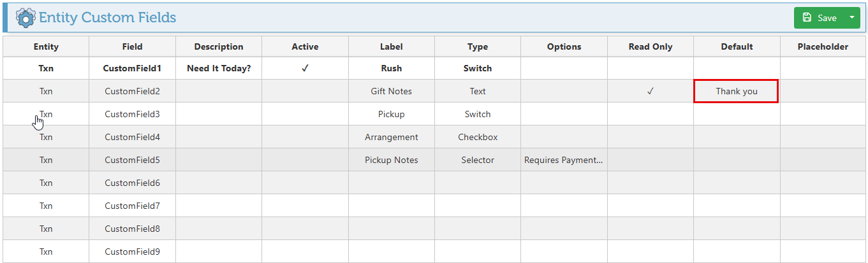Click the Need It Today? description cell
Viewport: 868px width, 263px height.
[x=219, y=68]
